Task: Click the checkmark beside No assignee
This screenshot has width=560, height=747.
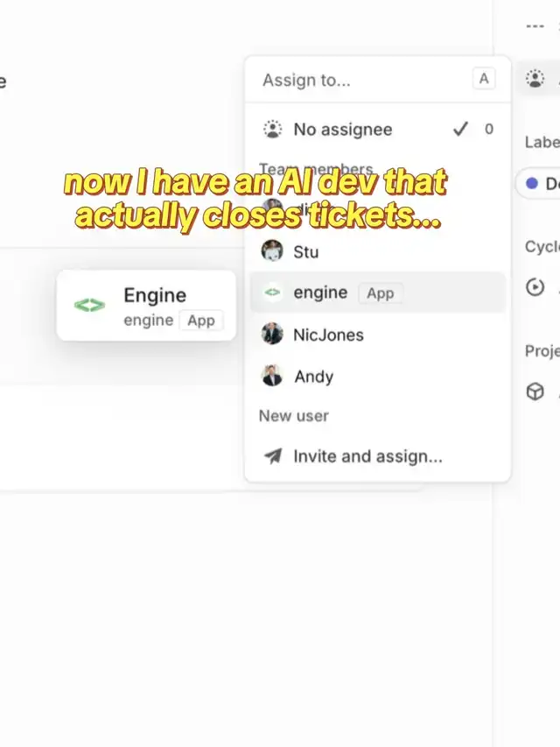Action: point(460,130)
